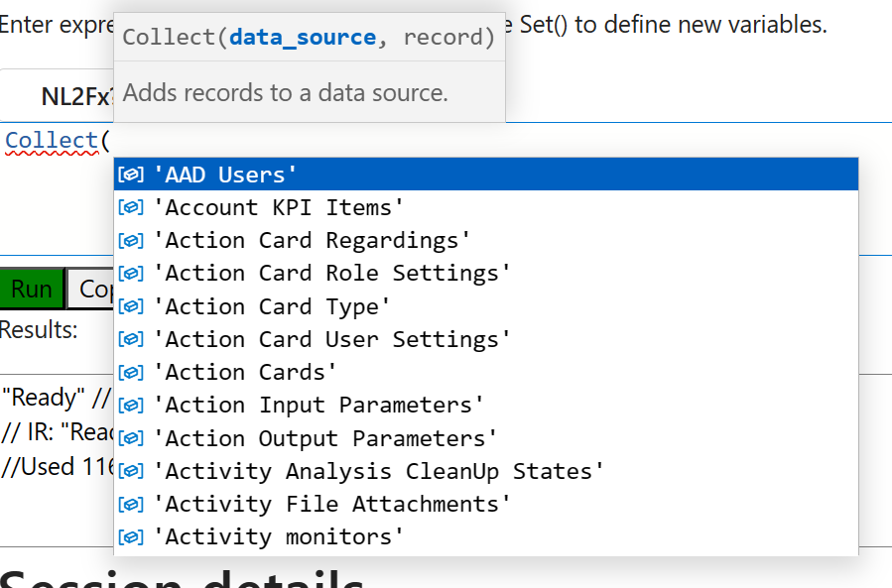Click the data source icon beside 'Activity monitors'
The width and height of the screenshot is (892, 588).
[x=130, y=535]
